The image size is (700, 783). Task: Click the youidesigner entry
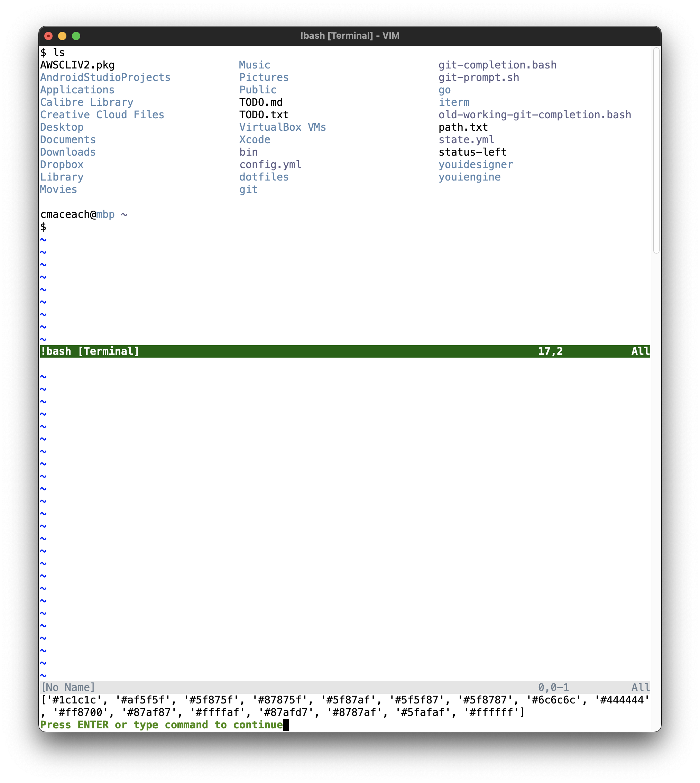pos(476,164)
